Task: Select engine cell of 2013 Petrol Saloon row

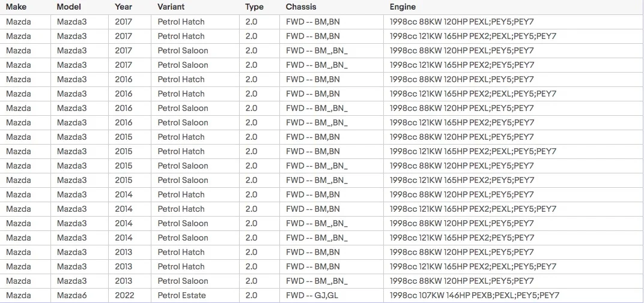Action: [x=514, y=281]
